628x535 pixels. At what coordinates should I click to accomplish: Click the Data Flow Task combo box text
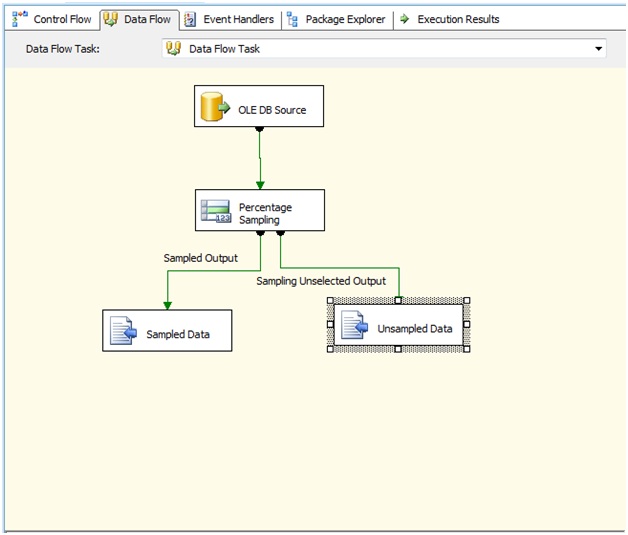point(225,48)
